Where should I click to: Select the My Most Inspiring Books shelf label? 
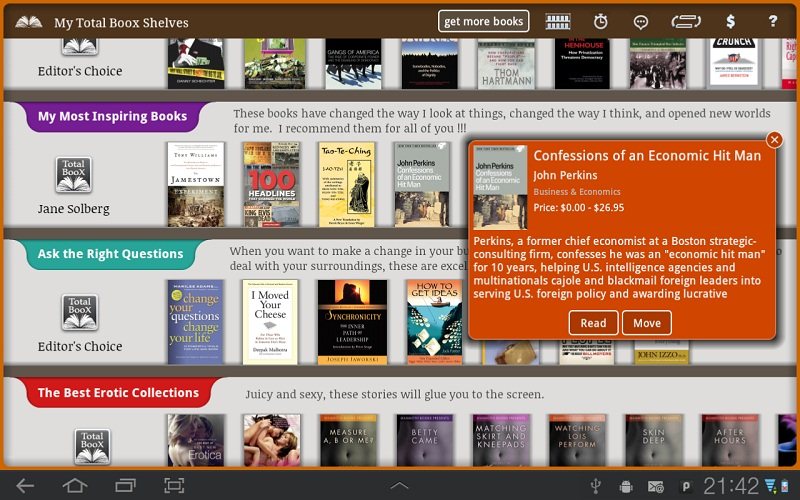point(112,117)
